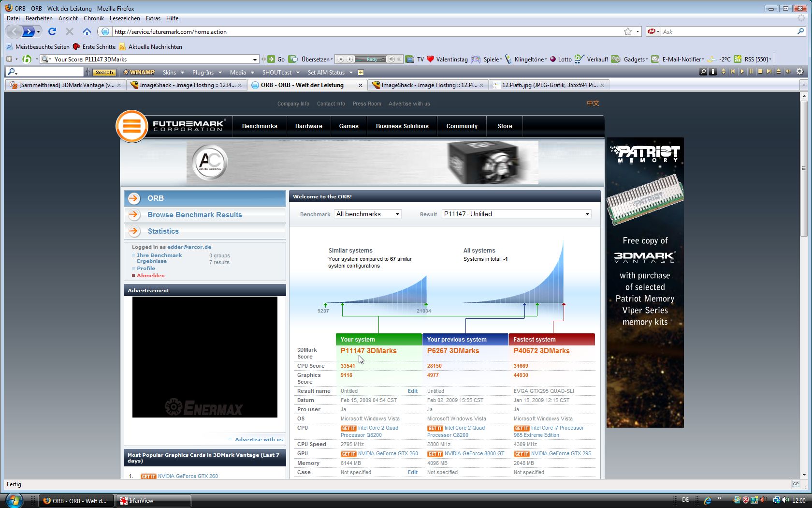Click GET IT badge next to GeForce GTX 295
The height and width of the screenshot is (508, 812).
pyautogui.click(x=522, y=454)
